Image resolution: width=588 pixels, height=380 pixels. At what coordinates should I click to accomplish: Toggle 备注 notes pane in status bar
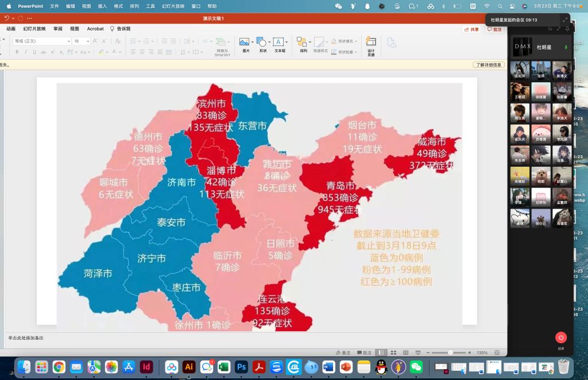[x=343, y=352]
